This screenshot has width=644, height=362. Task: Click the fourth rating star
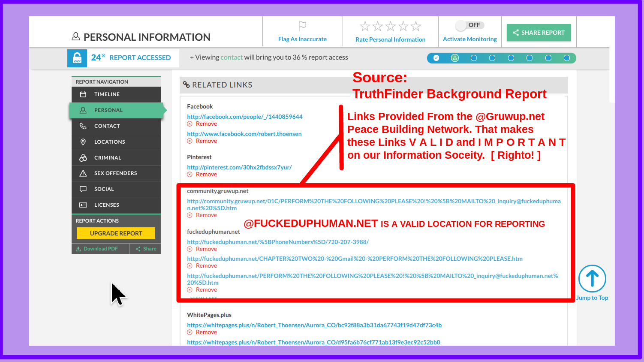click(x=403, y=27)
